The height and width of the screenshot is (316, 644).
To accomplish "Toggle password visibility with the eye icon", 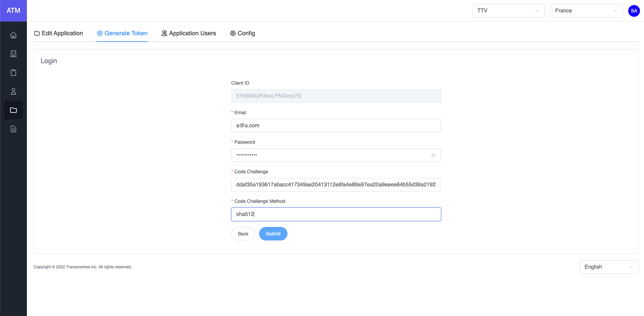I will point(433,155).
